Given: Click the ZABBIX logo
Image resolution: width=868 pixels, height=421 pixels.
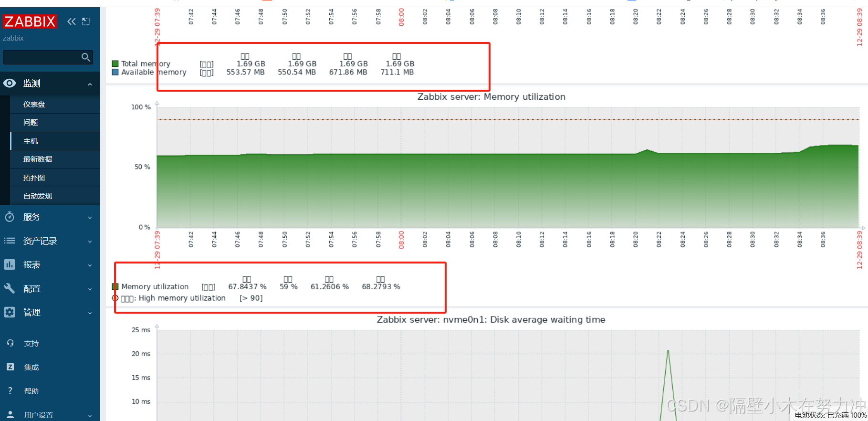Looking at the screenshot, I should (x=30, y=21).
